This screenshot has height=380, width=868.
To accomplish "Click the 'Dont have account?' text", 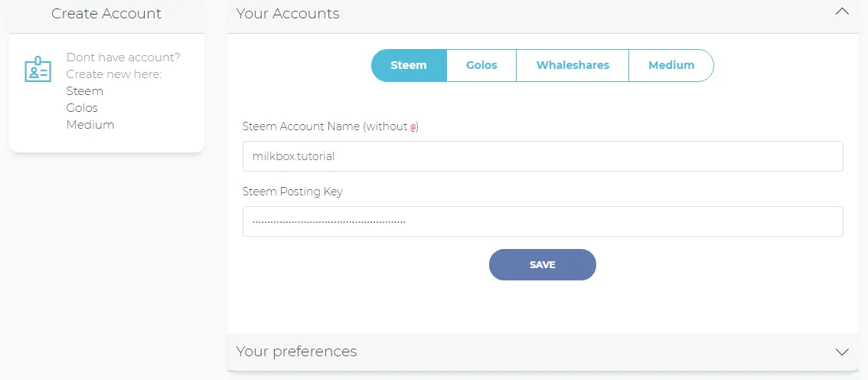I will pos(123,57).
